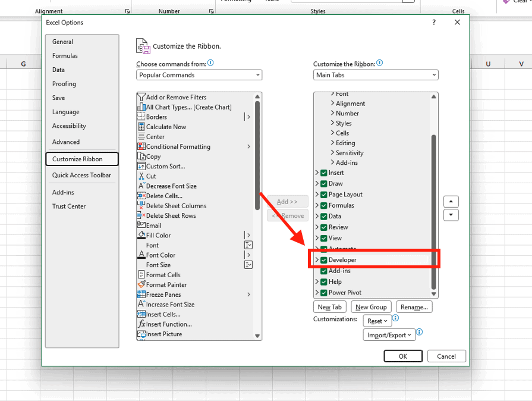Click the Insert Cells icon
Viewport: 532px width, 401px height.
(x=141, y=314)
